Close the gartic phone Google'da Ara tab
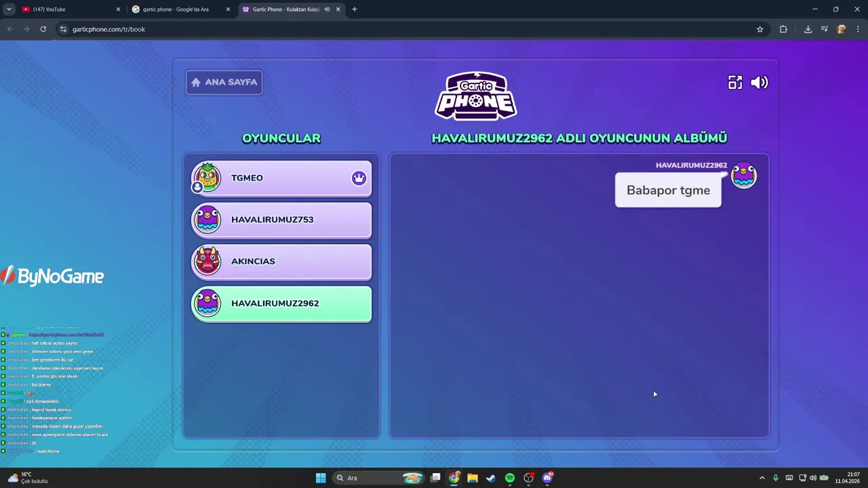 point(228,9)
